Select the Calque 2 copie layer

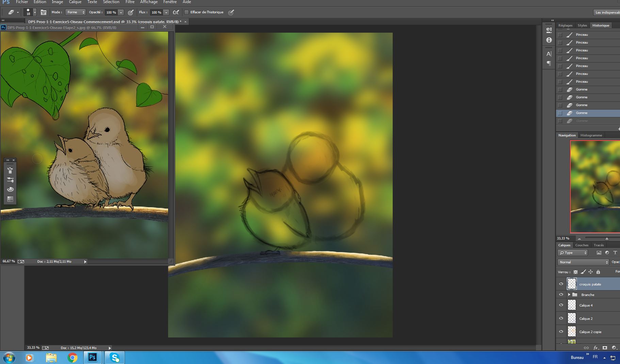click(x=590, y=332)
